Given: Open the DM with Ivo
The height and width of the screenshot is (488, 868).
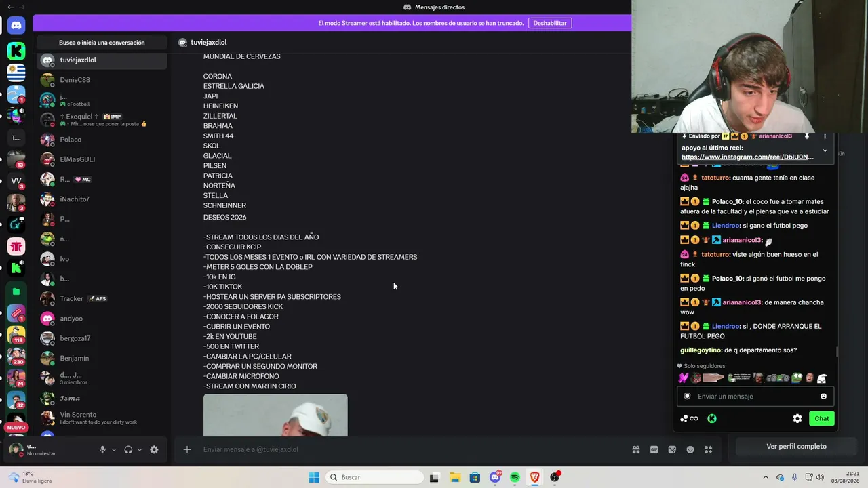Looking at the screenshot, I should 102,259.
